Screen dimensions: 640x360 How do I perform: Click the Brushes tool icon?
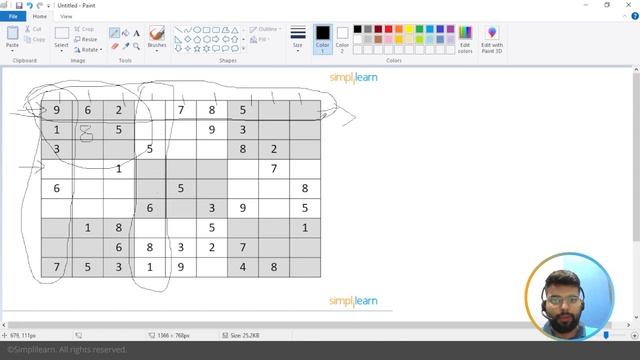click(157, 33)
